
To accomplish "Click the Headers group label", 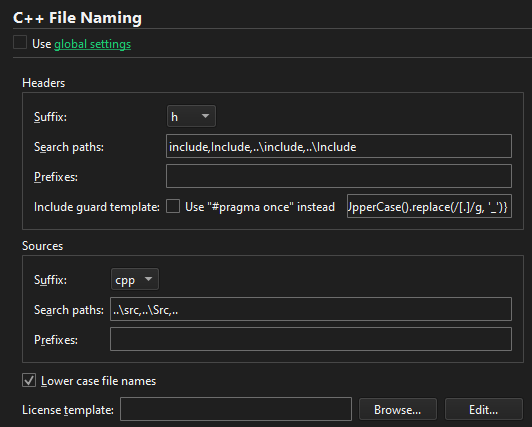I will click(43, 83).
